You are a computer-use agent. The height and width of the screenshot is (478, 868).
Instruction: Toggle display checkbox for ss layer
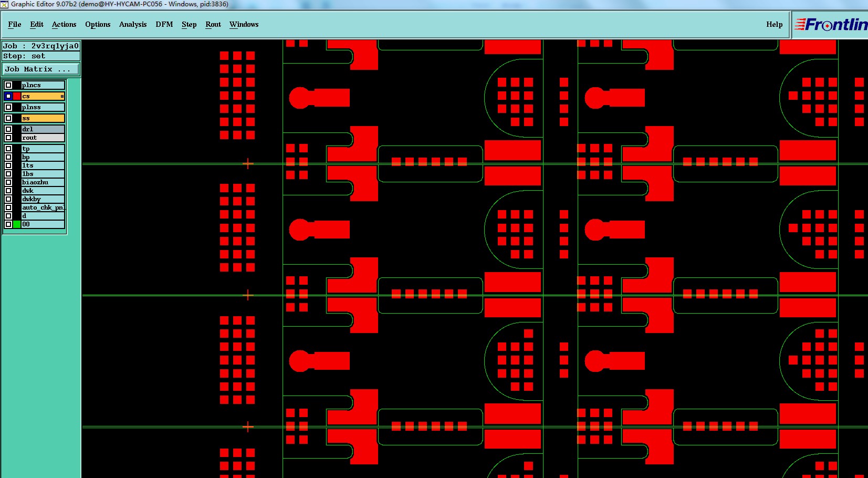pos(8,118)
